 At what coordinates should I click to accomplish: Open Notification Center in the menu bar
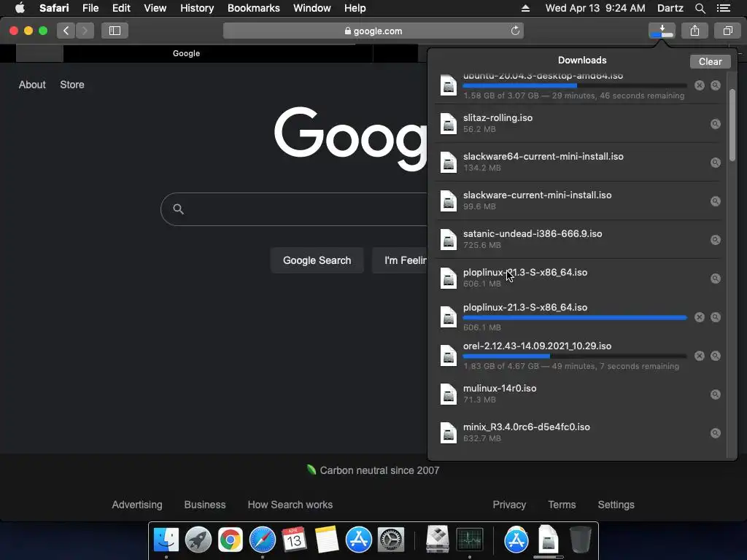pos(724,8)
